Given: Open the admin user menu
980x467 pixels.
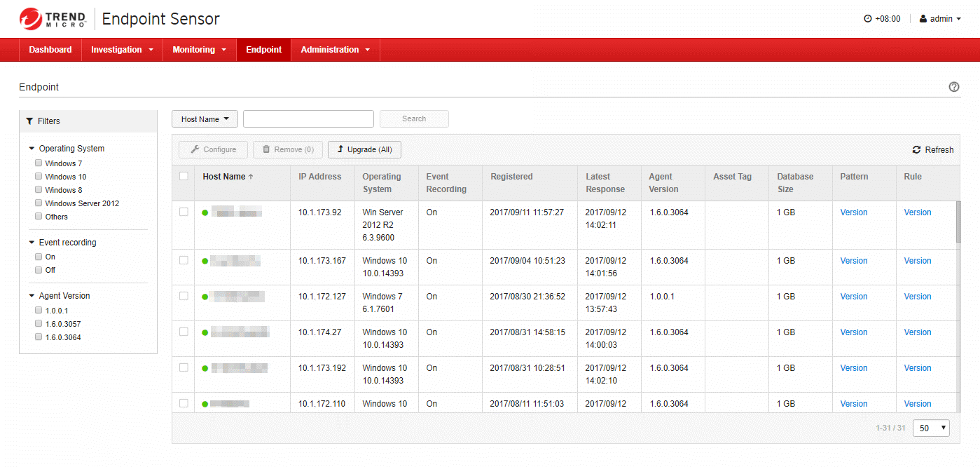Looking at the screenshot, I should 940,19.
